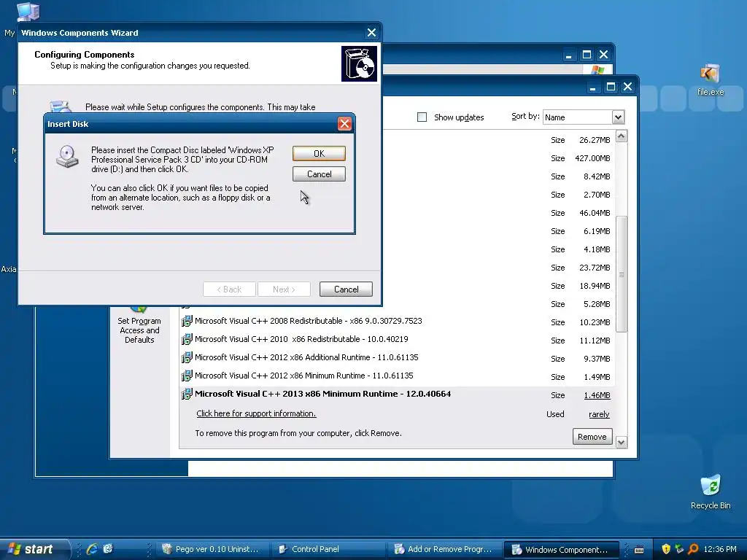Click OK in the Insert Disk dialog

(319, 153)
